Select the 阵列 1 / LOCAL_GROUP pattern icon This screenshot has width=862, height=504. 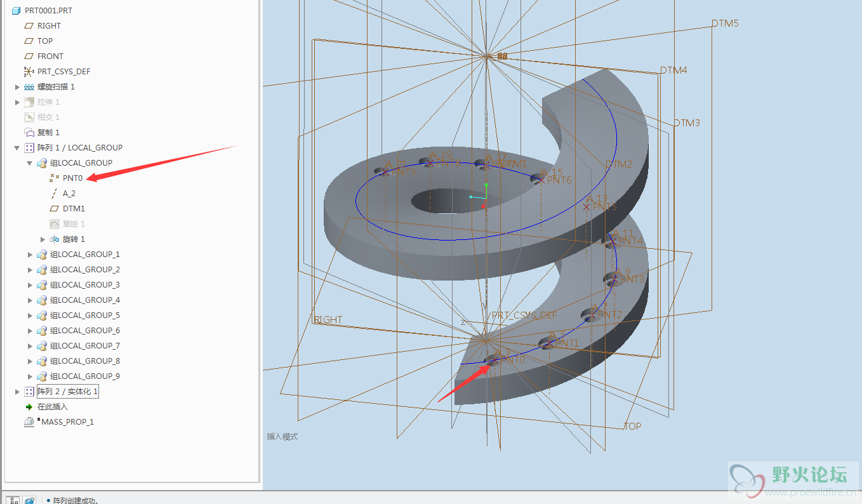click(x=29, y=148)
